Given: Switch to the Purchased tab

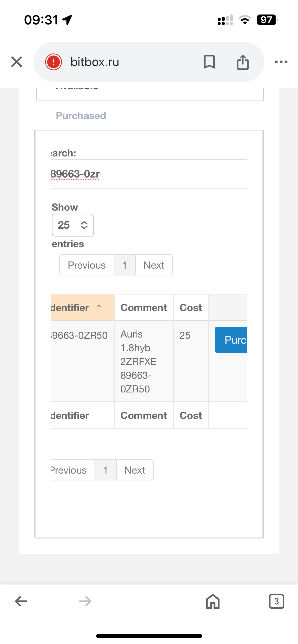Looking at the screenshot, I should tap(81, 116).
